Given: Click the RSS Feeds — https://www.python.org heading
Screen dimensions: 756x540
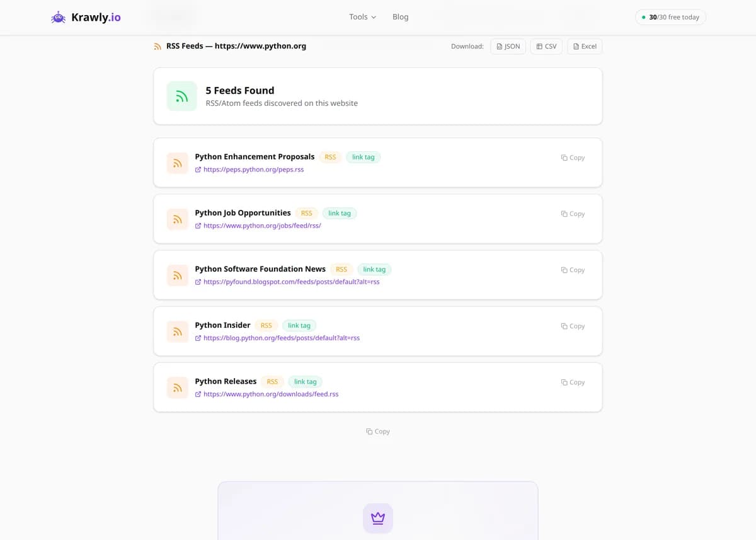Looking at the screenshot, I should (x=236, y=46).
